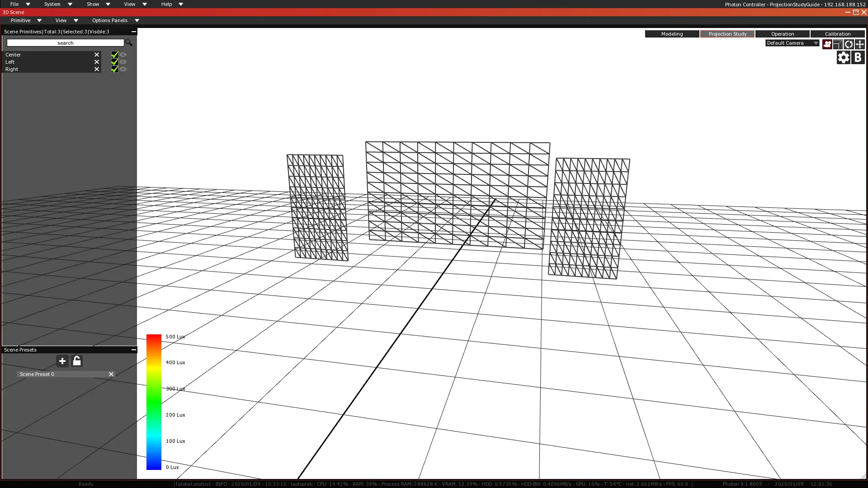Collapse the Scene Primitives panel
Viewport: 868px width, 488px height.
tap(133, 32)
